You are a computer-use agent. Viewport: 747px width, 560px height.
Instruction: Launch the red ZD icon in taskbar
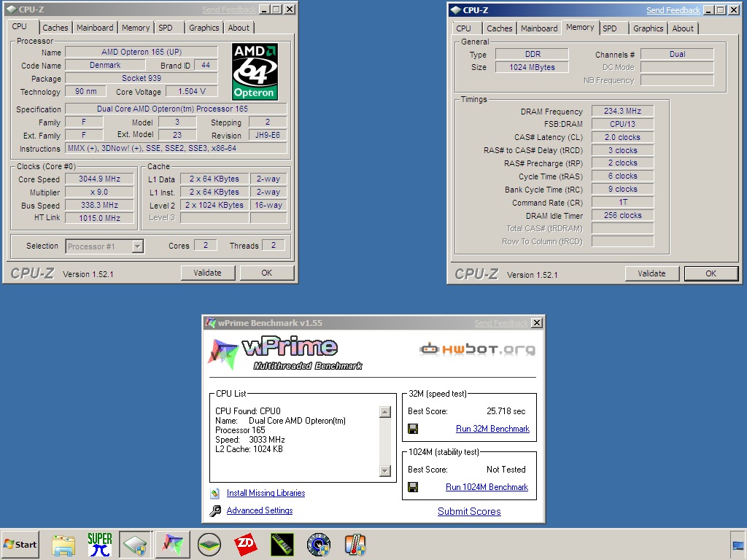[x=246, y=545]
